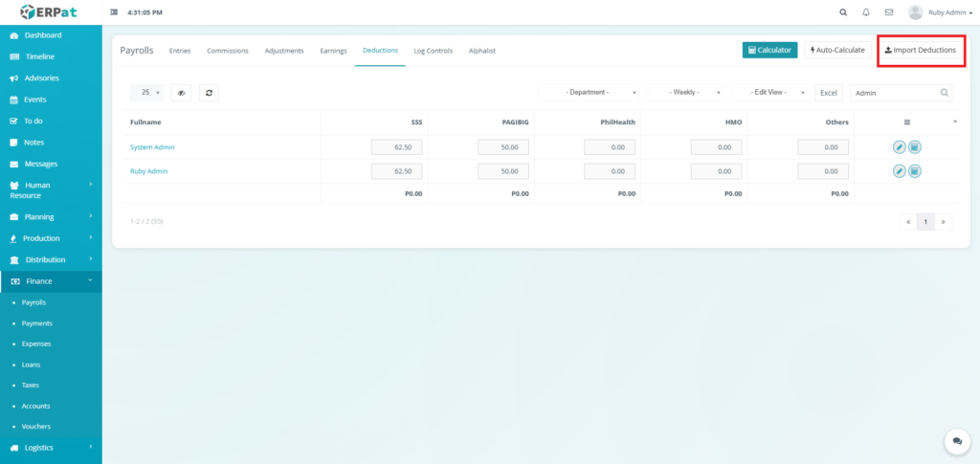Open the Department filter dropdown

point(589,93)
